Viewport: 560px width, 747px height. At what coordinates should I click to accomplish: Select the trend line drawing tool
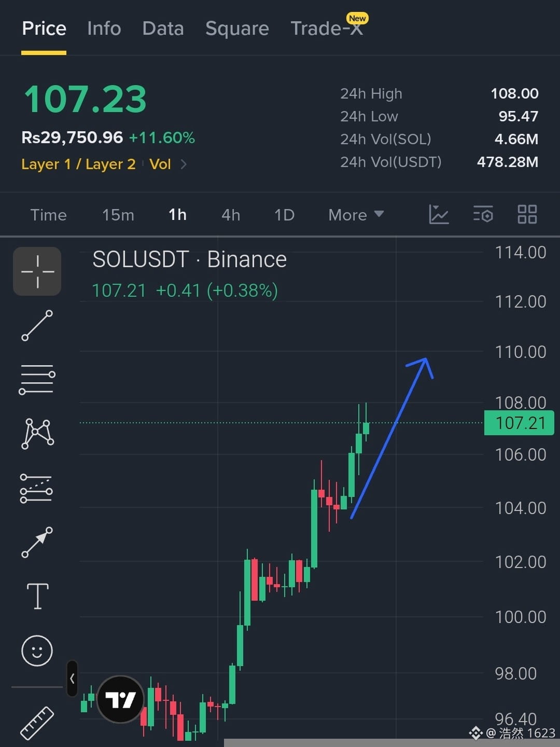click(37, 325)
